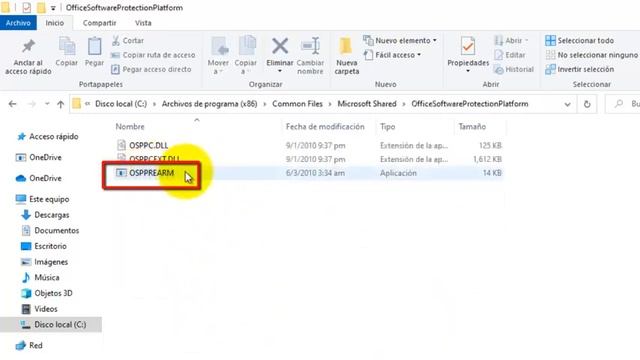
Task: Click the Abrir button in ribbon
Action: click(x=511, y=40)
